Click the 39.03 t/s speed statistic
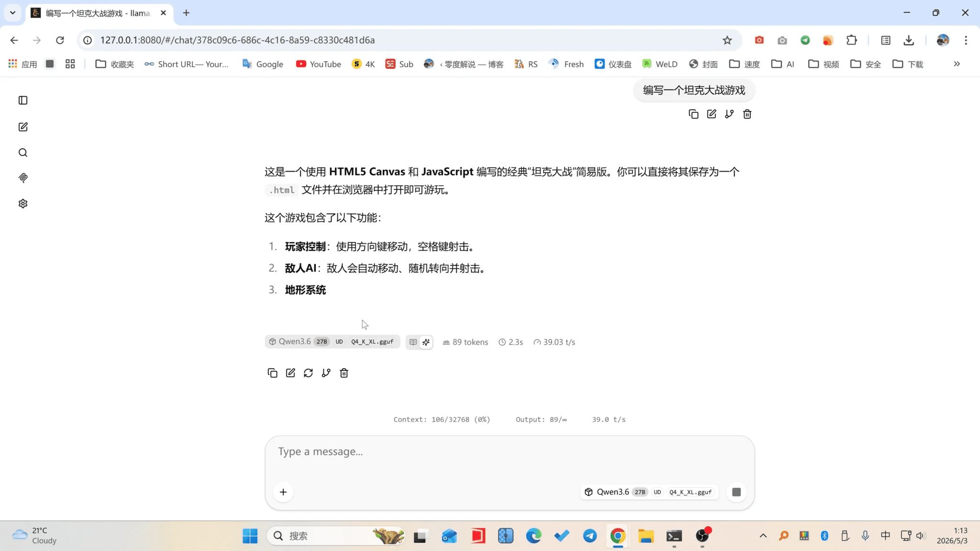Viewport: 980px width, 551px height. [x=554, y=342]
